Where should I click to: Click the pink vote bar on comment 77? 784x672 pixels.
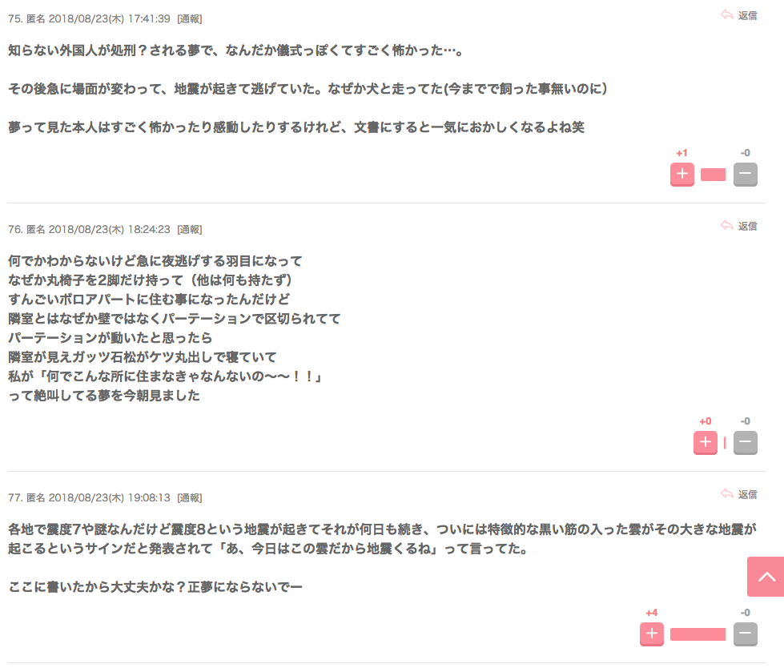tap(698, 634)
